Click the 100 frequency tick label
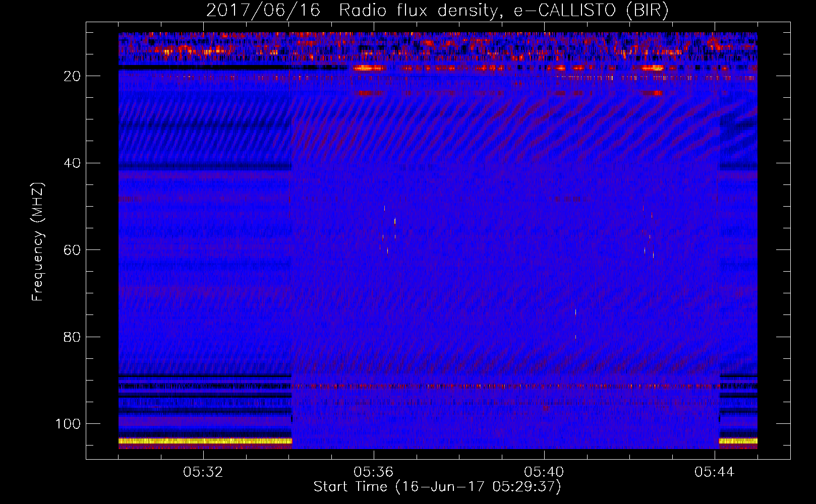Image resolution: width=816 pixels, height=504 pixels. [x=68, y=424]
